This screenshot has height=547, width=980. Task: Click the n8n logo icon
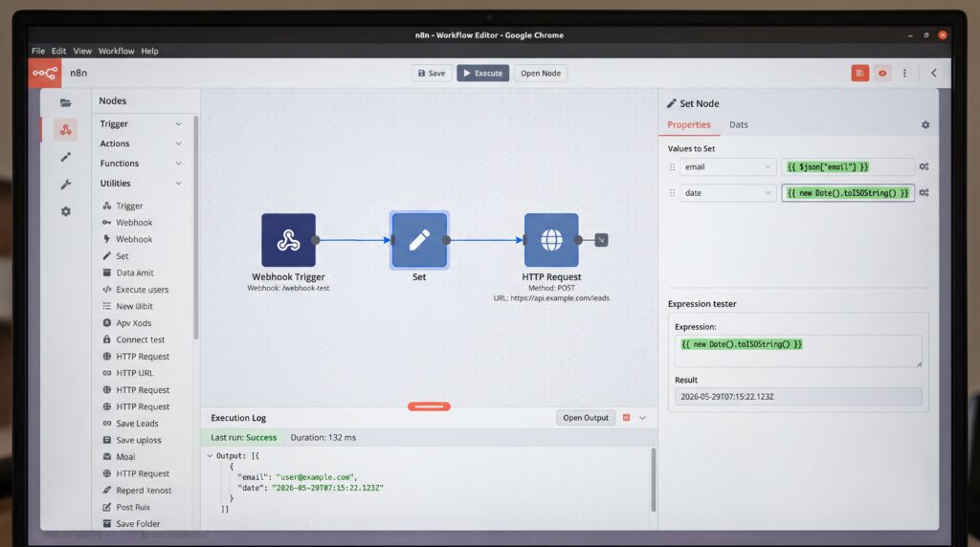(x=45, y=73)
